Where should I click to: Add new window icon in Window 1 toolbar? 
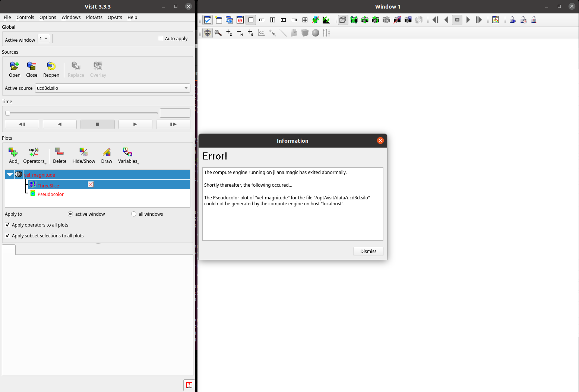tap(219, 20)
